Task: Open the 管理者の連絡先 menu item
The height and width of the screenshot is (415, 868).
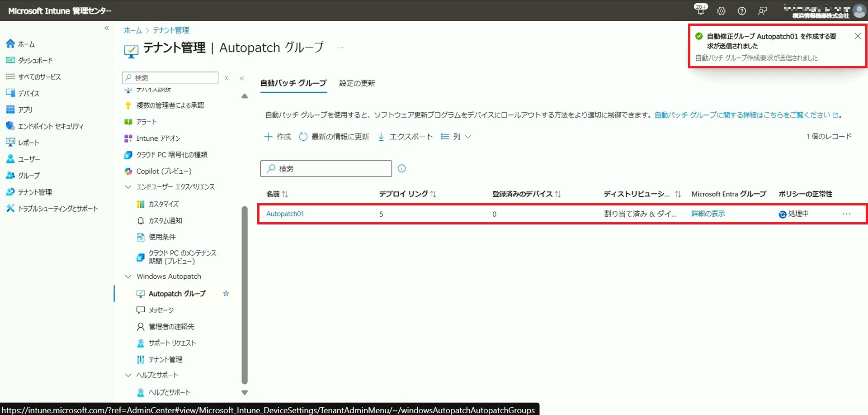Action: (x=171, y=326)
